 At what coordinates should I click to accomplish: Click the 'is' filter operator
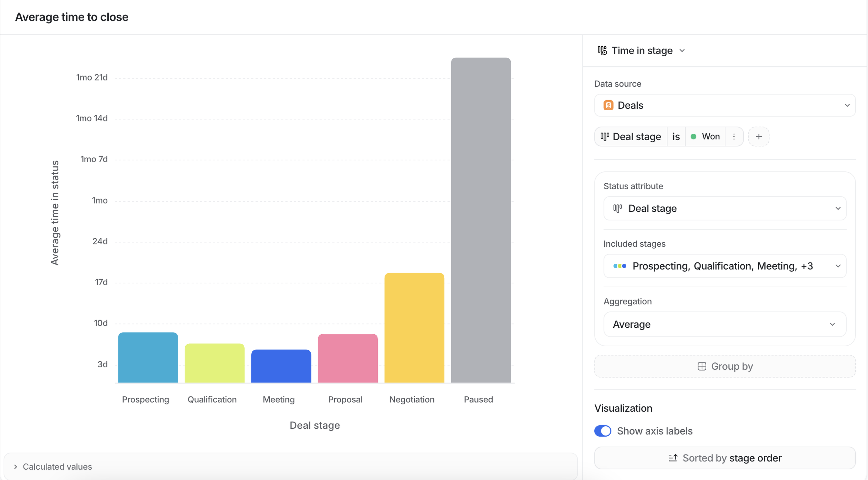click(676, 137)
